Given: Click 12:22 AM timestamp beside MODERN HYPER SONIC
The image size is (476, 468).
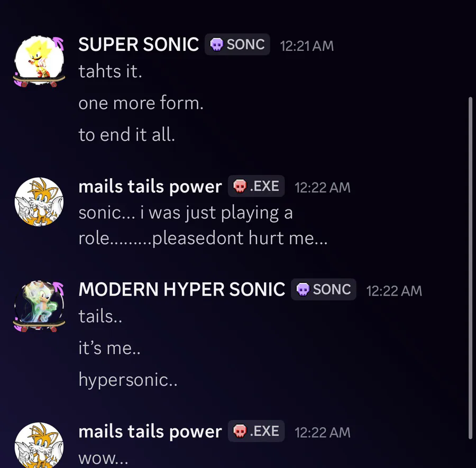Looking at the screenshot, I should point(394,290).
